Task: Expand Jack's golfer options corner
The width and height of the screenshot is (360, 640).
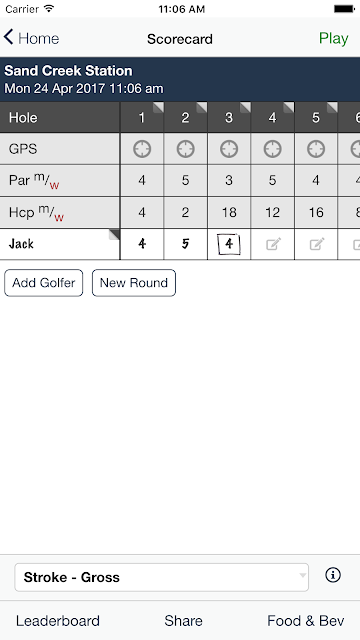Action: click(114, 234)
